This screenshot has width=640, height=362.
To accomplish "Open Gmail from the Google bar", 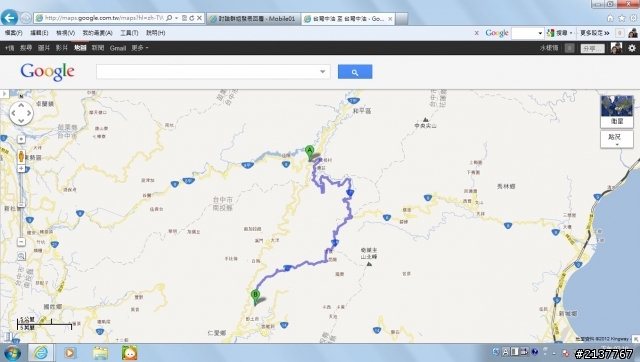I will click(118, 48).
